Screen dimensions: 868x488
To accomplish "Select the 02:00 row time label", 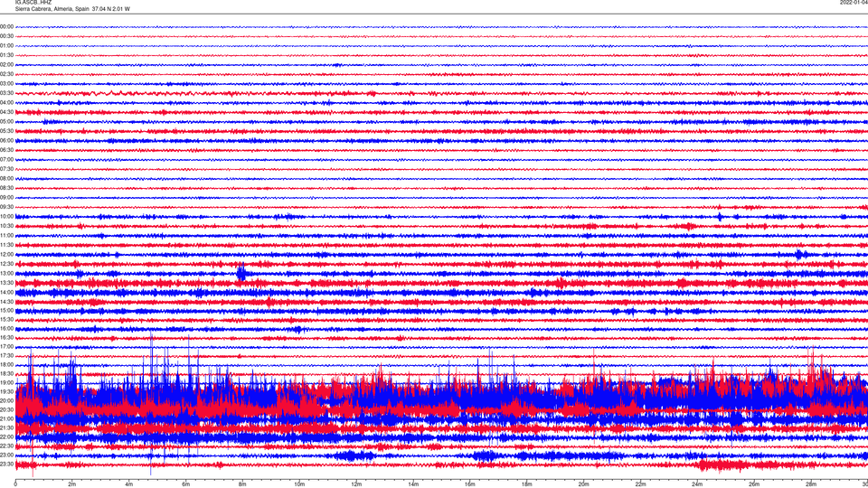I will [x=6, y=65].
